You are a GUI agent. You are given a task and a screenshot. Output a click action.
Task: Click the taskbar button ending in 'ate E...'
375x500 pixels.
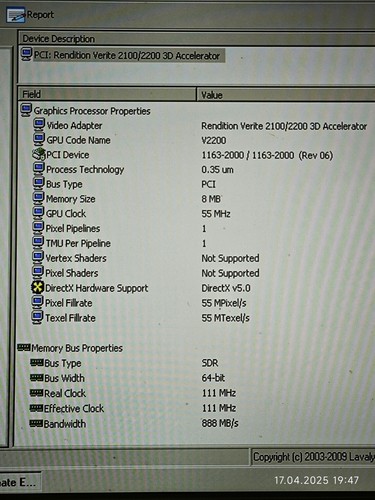click(20, 482)
